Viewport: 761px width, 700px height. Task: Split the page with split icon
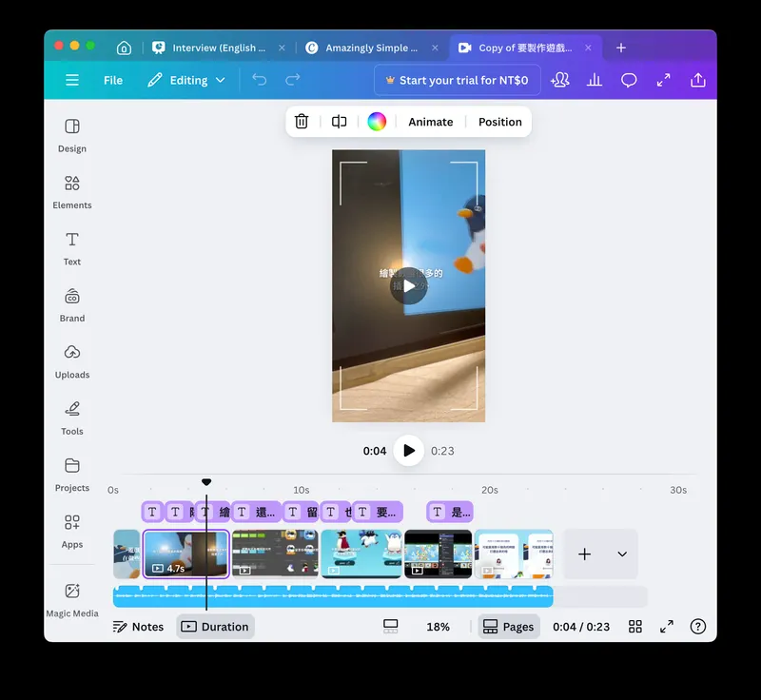[x=339, y=122]
